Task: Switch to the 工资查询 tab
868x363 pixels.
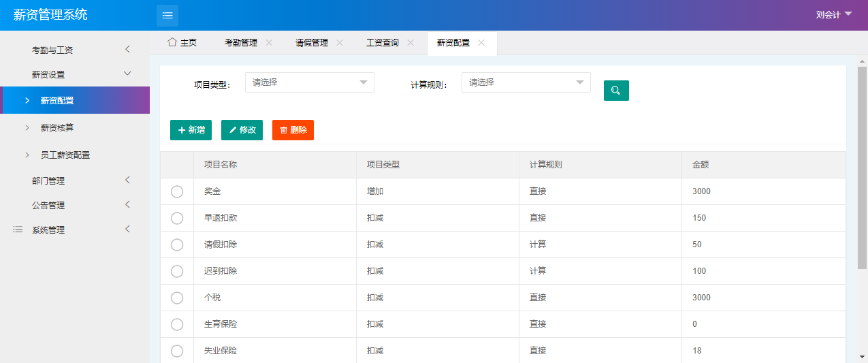Action: [383, 42]
